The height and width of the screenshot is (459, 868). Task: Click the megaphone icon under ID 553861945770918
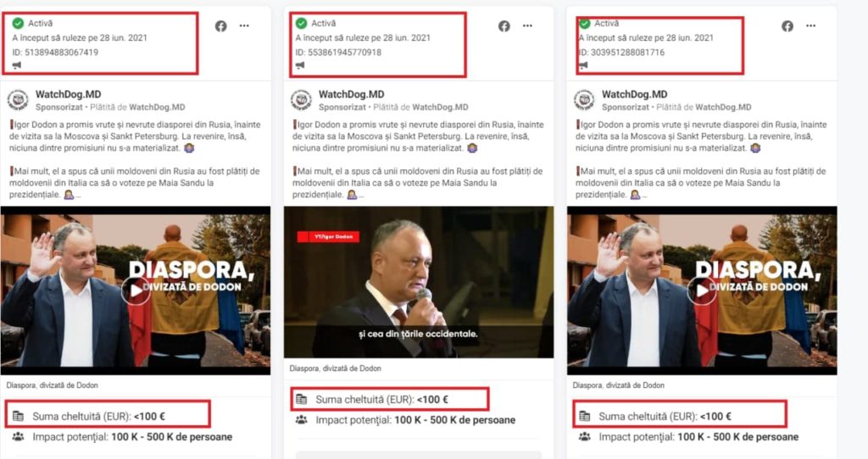[300, 65]
